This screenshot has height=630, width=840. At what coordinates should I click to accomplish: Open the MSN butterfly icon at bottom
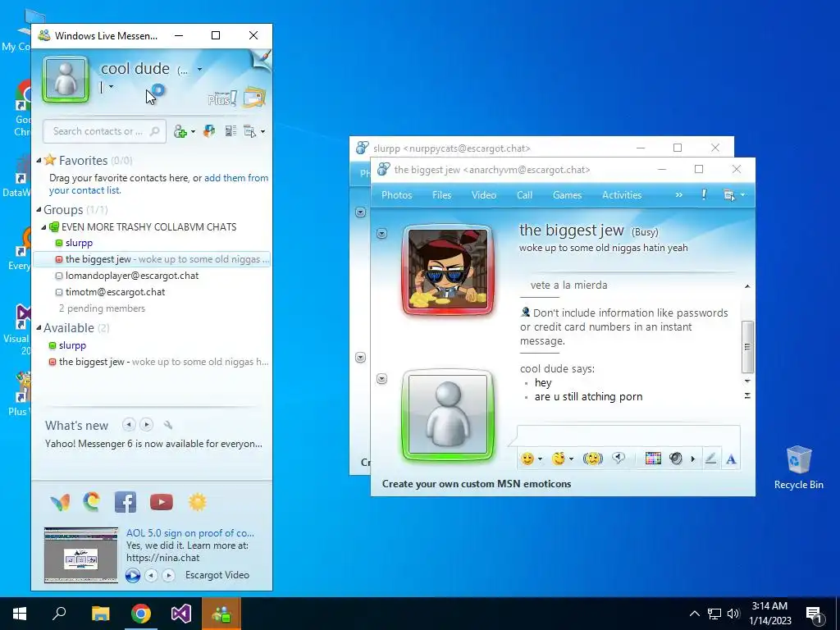[x=60, y=503]
